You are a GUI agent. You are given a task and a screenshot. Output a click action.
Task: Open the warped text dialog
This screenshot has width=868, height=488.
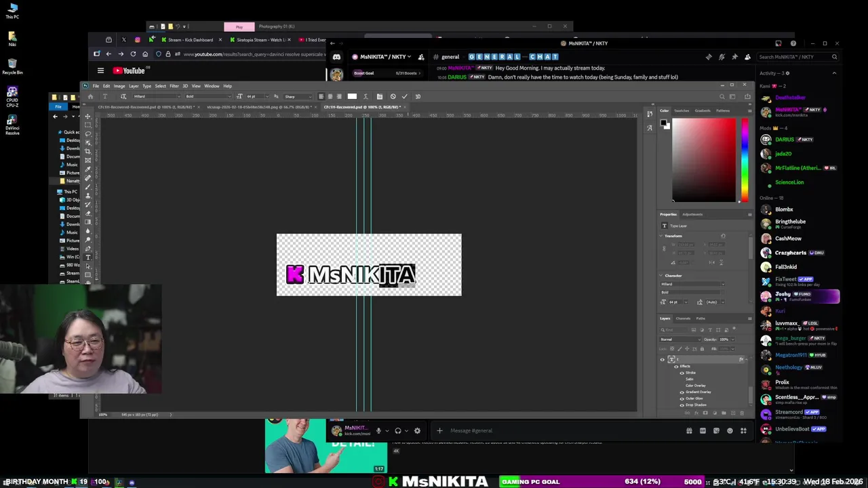(x=366, y=96)
